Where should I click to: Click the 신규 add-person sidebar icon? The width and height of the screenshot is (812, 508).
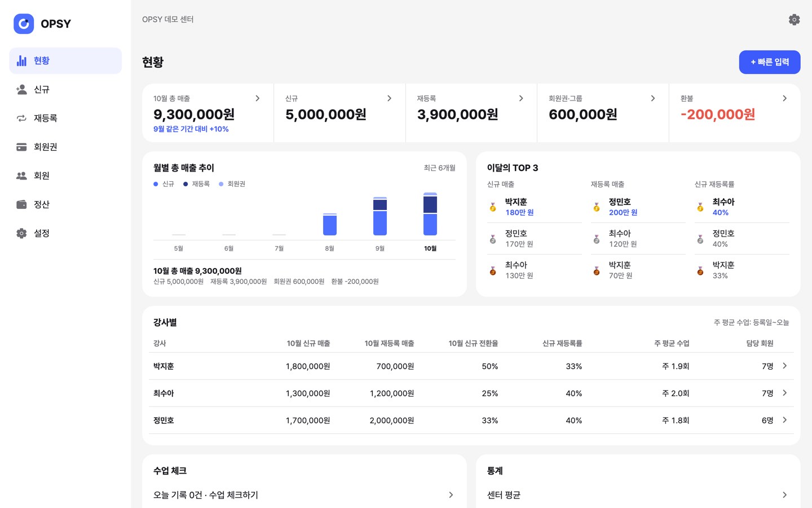[x=21, y=89]
